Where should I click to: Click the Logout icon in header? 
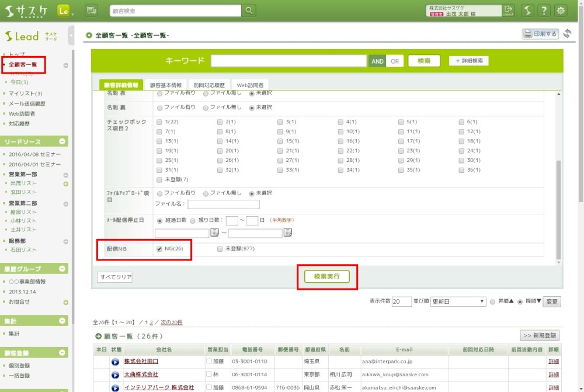pos(508,11)
